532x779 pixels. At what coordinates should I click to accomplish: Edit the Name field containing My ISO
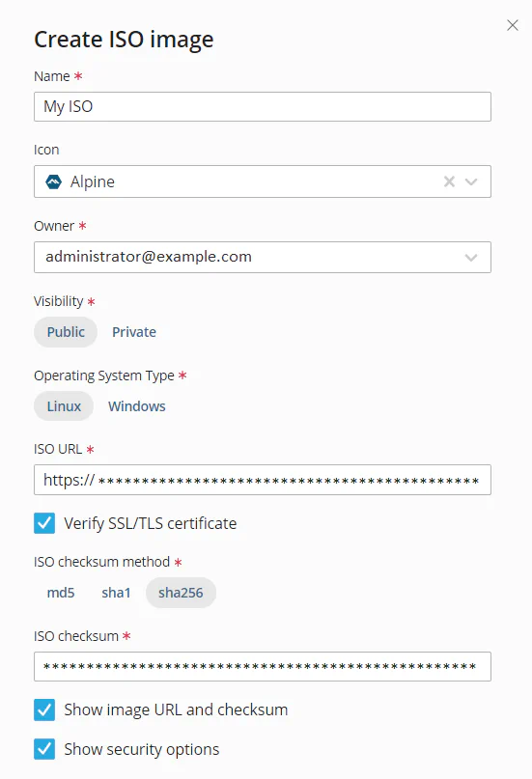pyautogui.click(x=263, y=106)
